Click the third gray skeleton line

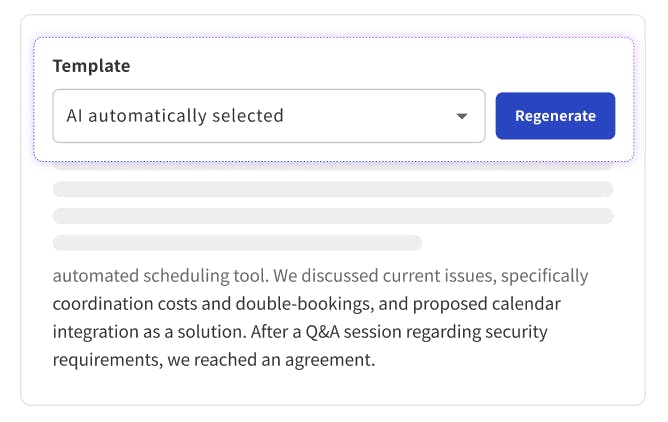(x=332, y=216)
